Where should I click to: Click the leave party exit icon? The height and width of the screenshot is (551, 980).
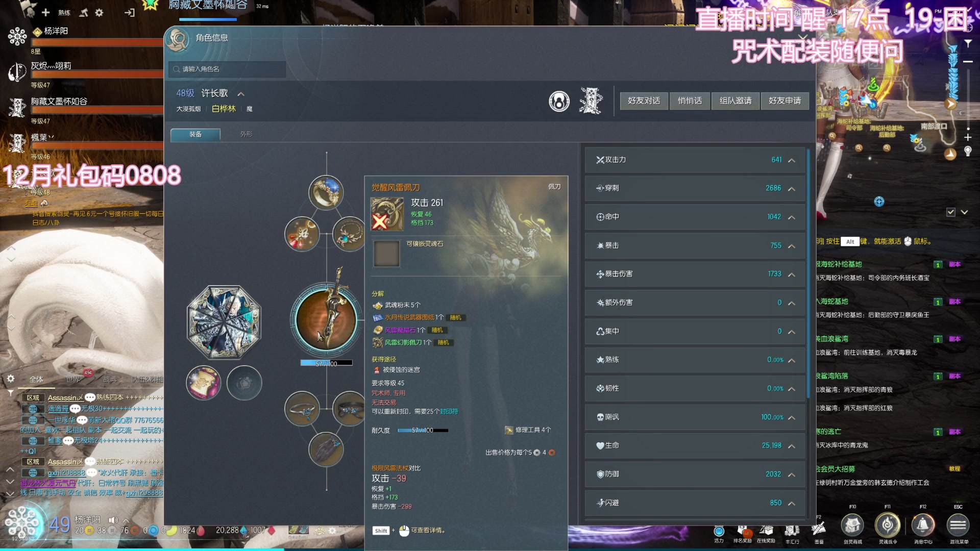pyautogui.click(x=130, y=13)
